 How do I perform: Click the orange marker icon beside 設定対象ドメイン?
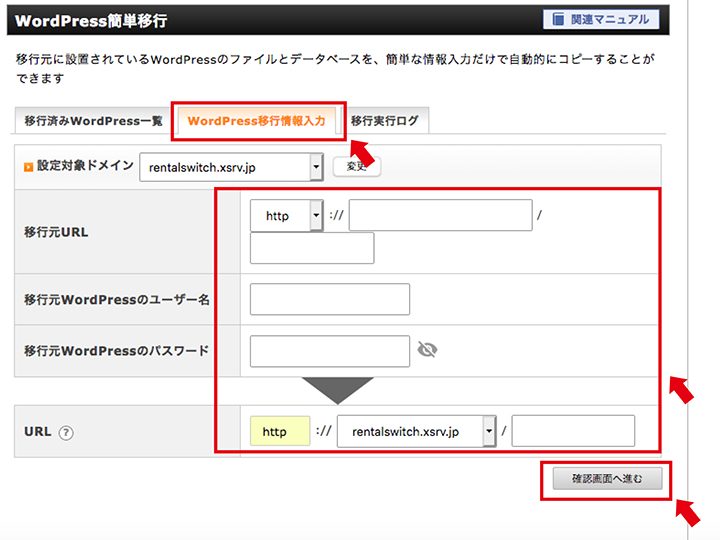[28, 167]
